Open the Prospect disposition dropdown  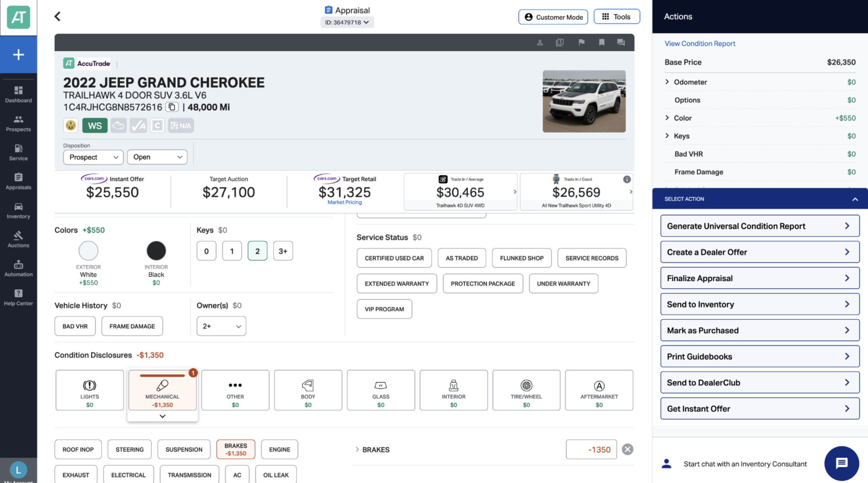[x=93, y=157]
